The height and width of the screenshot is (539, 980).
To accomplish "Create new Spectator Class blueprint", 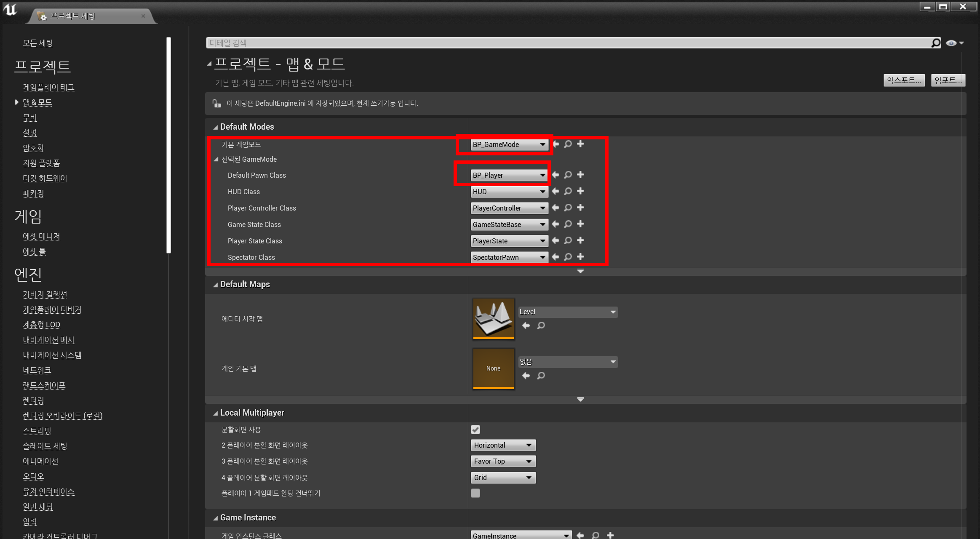I will coord(580,257).
